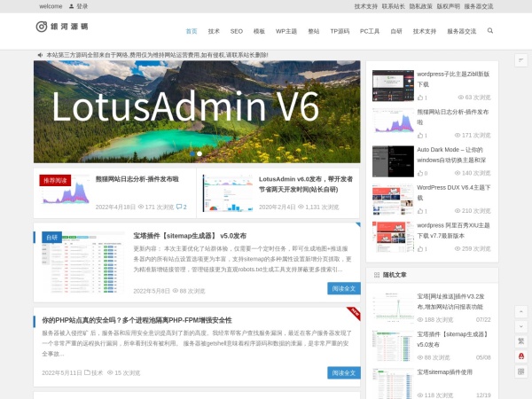
Task: Click the red QQ penguin floating icon
Action: click(521, 356)
